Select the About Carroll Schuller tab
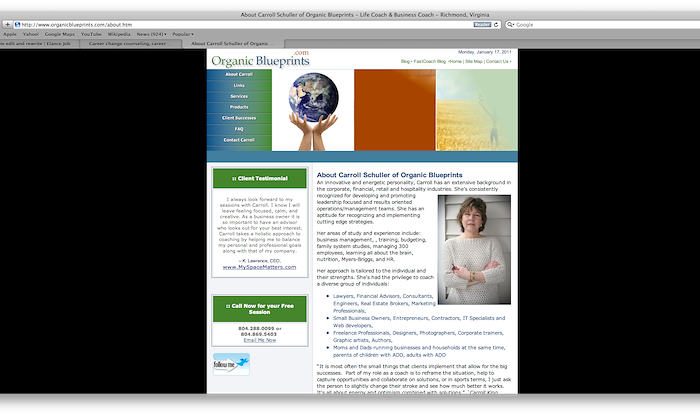700x416 pixels. pyautogui.click(x=233, y=44)
